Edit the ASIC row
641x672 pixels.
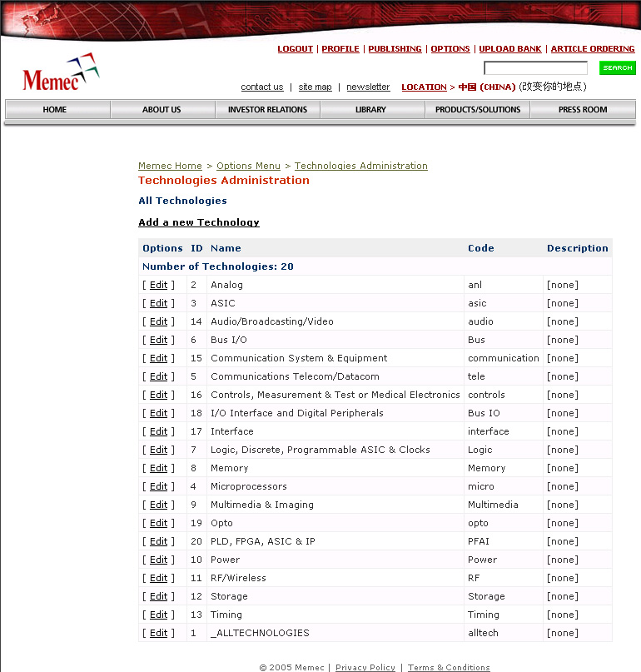158,303
